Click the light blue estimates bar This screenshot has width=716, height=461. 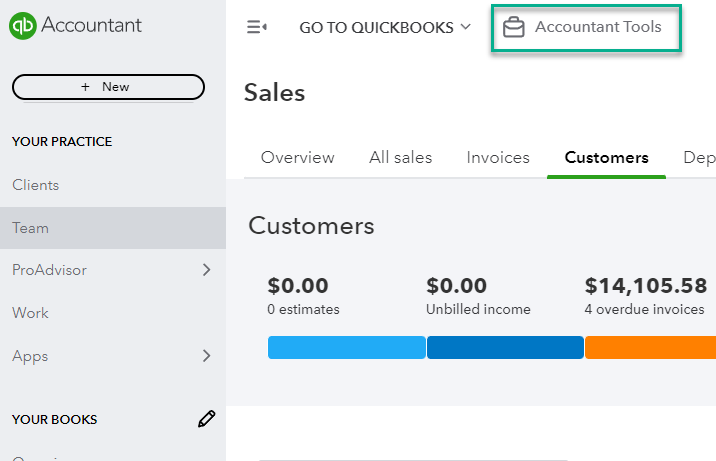pyautogui.click(x=346, y=347)
